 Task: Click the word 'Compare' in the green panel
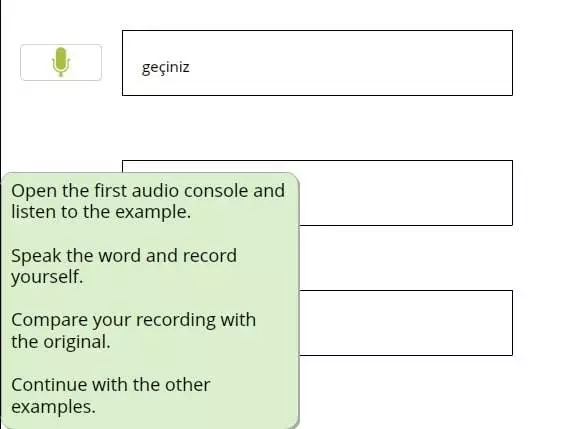click(x=49, y=320)
